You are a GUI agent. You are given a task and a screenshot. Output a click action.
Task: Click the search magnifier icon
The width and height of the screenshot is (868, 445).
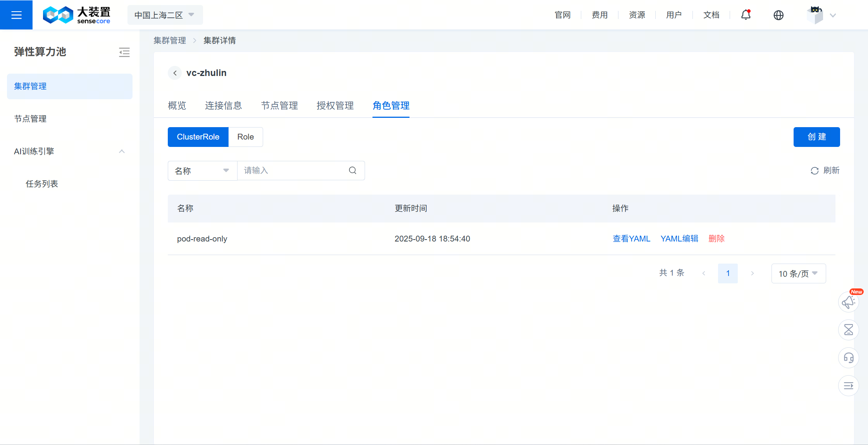(x=352, y=171)
